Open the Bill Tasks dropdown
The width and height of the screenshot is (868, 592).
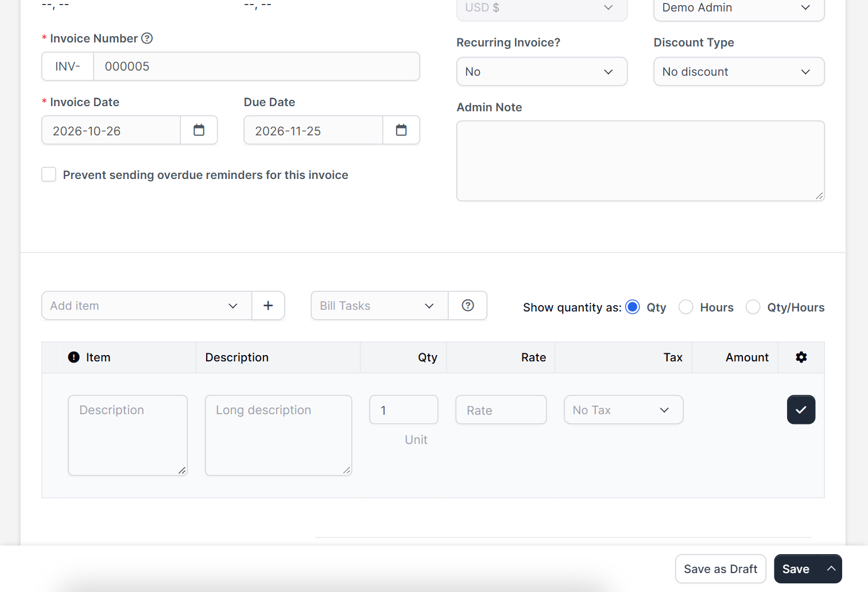(379, 306)
